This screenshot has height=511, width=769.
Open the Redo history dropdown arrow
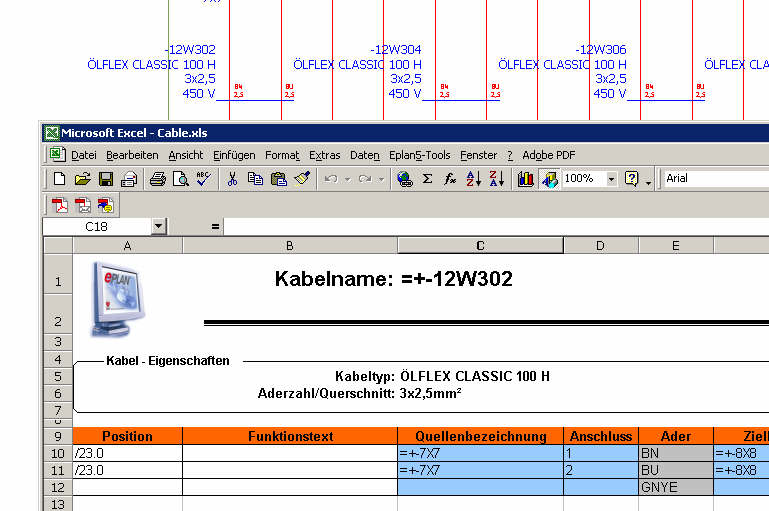[x=381, y=179]
